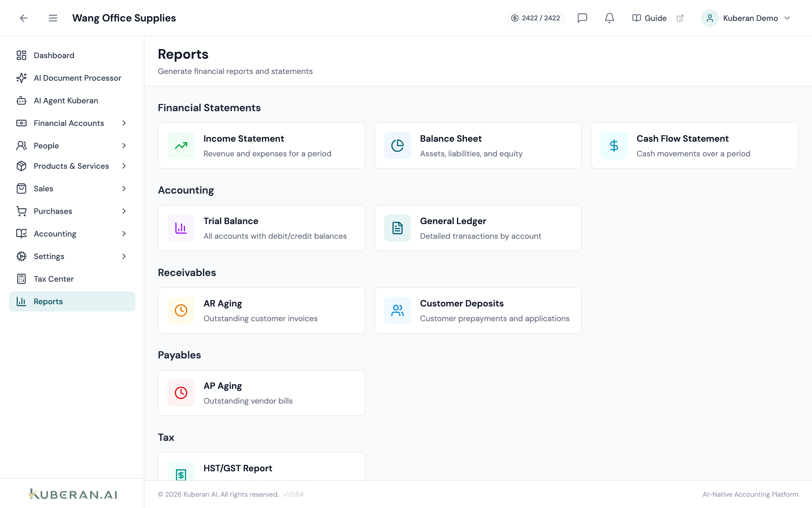
Task: Click 'Assets, liabilities, and equity' text
Action: 471,154
